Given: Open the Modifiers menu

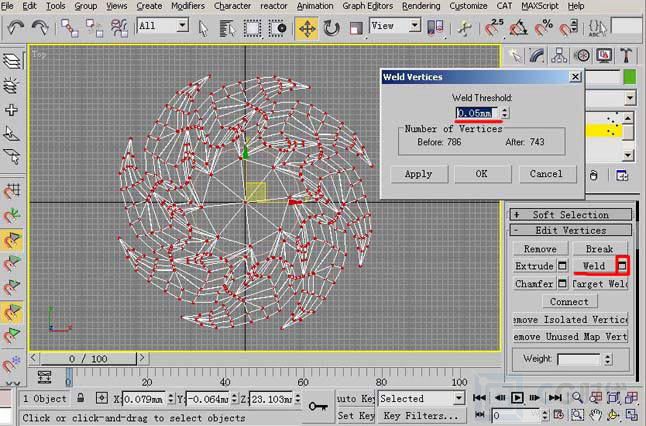Looking at the screenshot, I should pos(188,6).
